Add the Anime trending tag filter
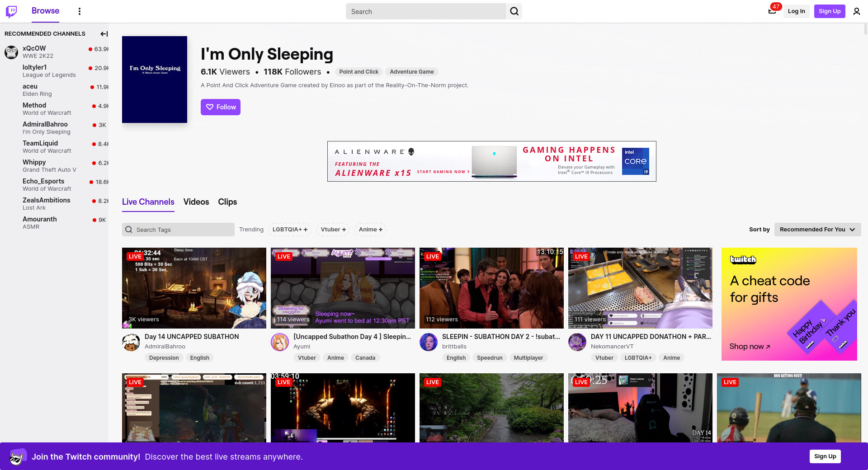Image resolution: width=868 pixels, height=470 pixels. 370,230
